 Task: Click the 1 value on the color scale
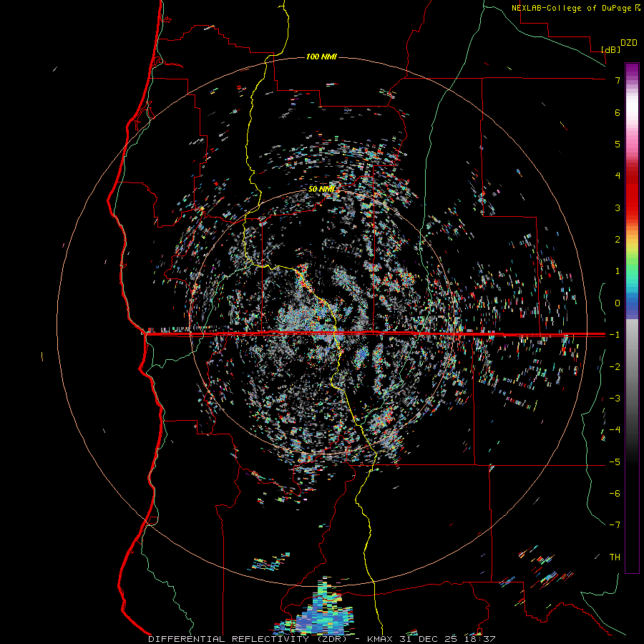(x=618, y=271)
